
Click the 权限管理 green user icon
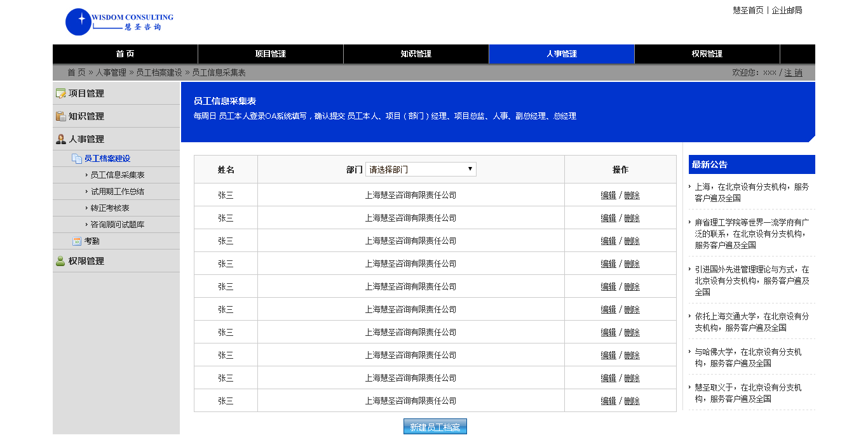pyautogui.click(x=61, y=261)
